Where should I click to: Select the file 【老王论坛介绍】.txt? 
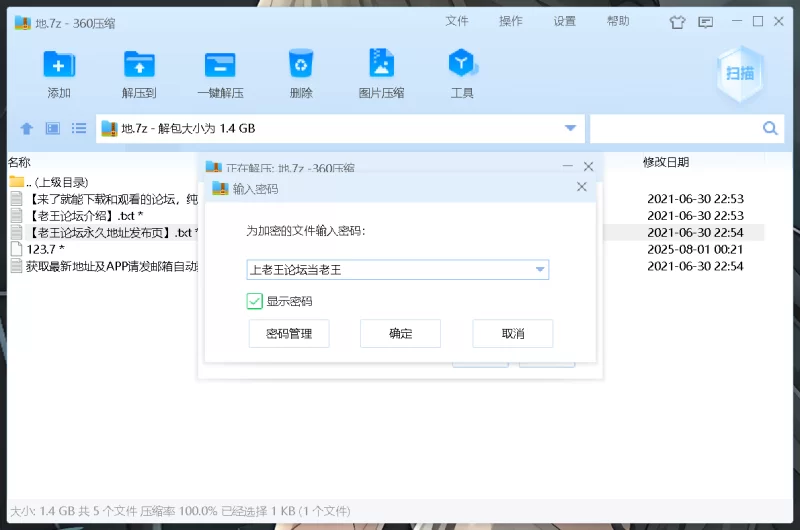pos(77,215)
